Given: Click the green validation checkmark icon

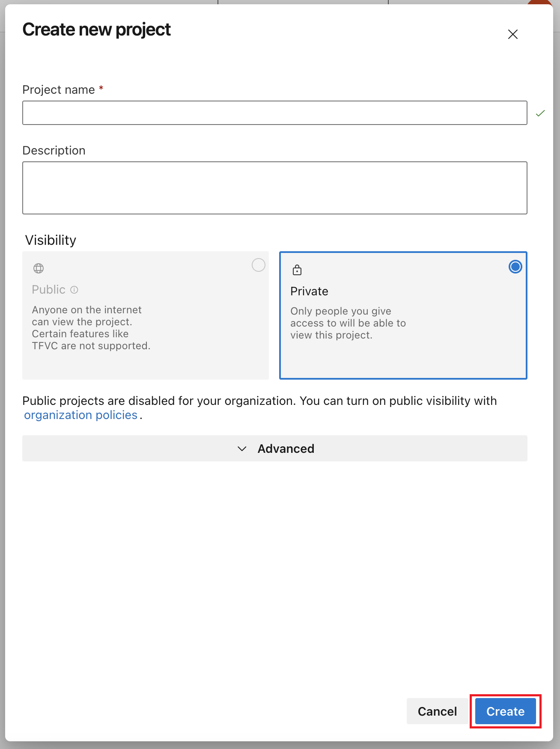Looking at the screenshot, I should click(x=540, y=113).
